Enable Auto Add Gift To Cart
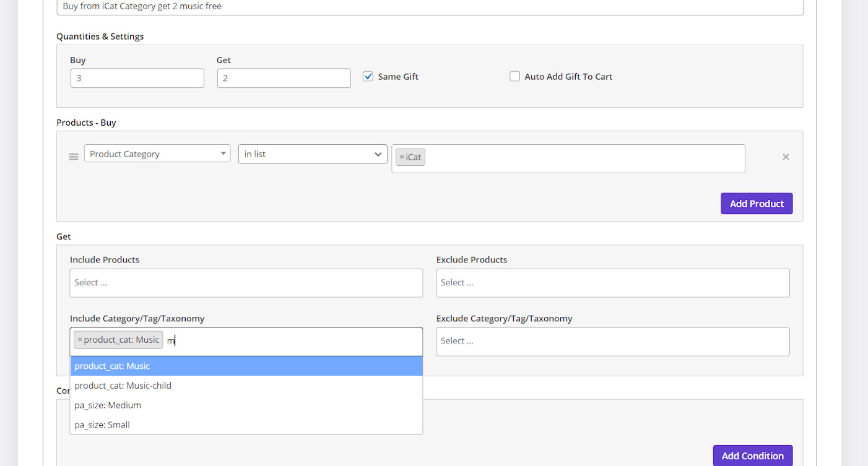The image size is (868, 466). click(x=514, y=77)
